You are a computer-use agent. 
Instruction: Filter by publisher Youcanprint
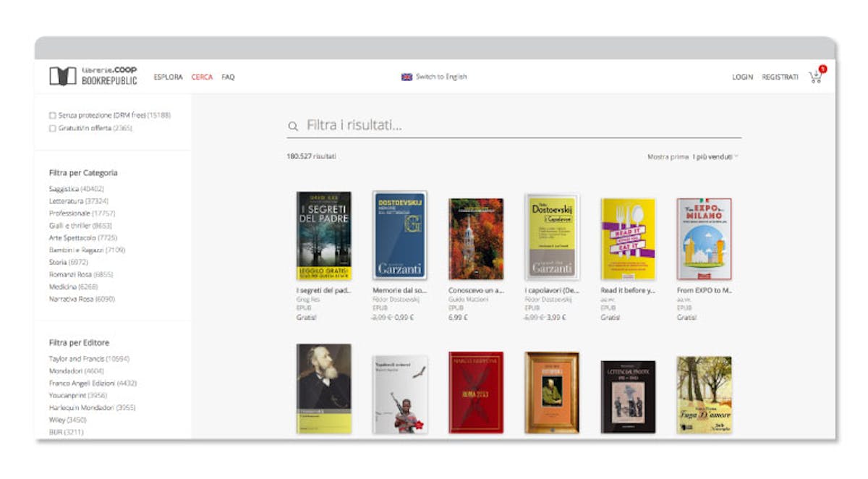pos(78,396)
